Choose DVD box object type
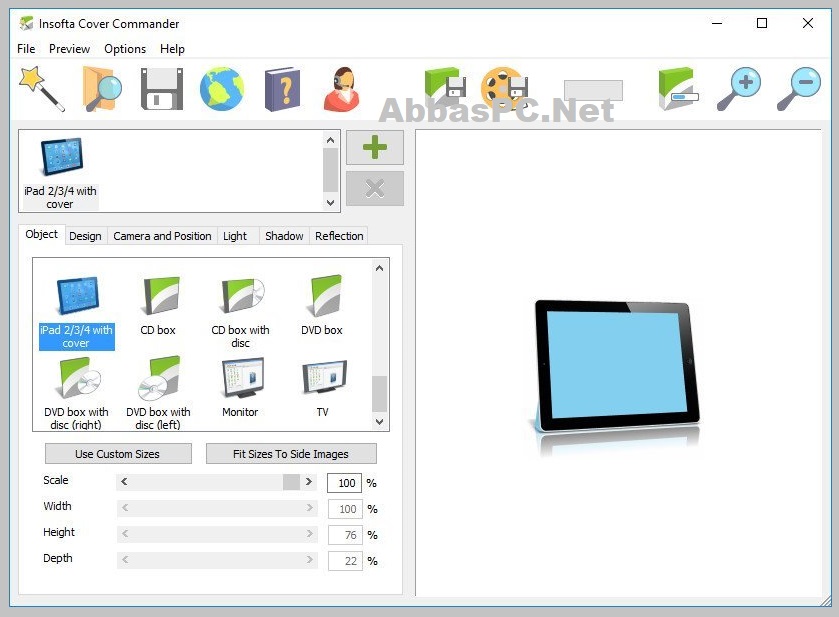Viewport: 839px width, 617px height. point(322,305)
